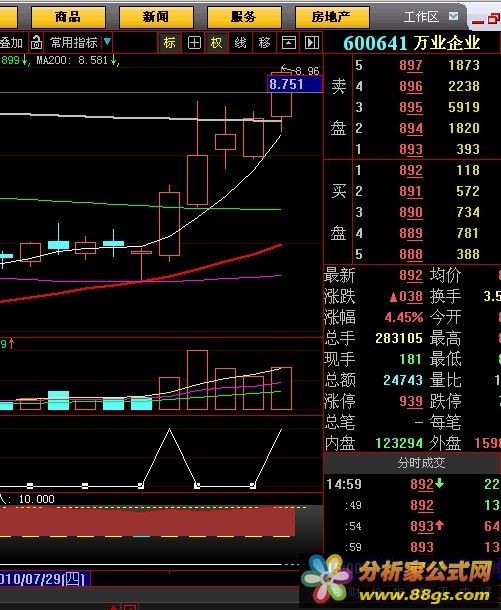The image size is (501, 610).
Task: Click buy level 3 price 890
Action: click(411, 212)
